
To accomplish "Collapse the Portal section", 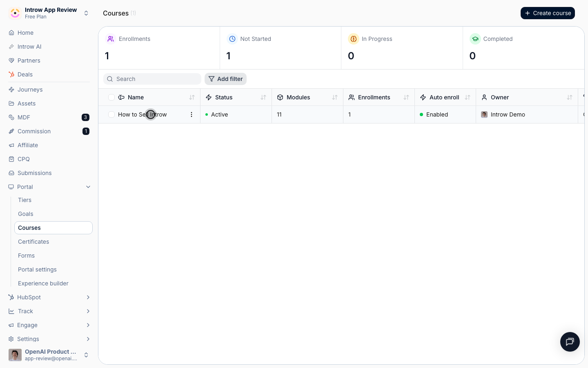I will coord(88,187).
